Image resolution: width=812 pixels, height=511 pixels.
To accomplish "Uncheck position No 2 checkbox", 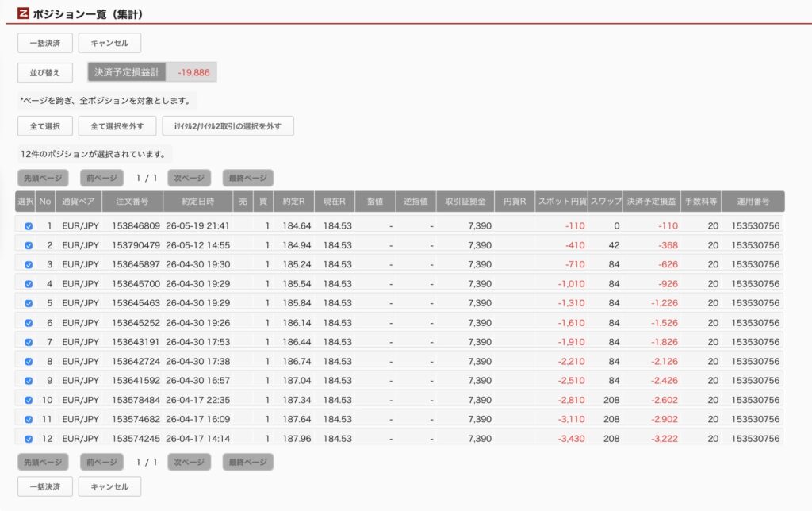I will pyautogui.click(x=29, y=245).
